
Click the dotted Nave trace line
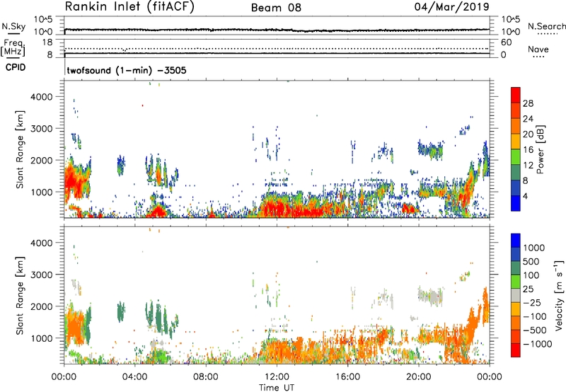[x=277, y=48]
